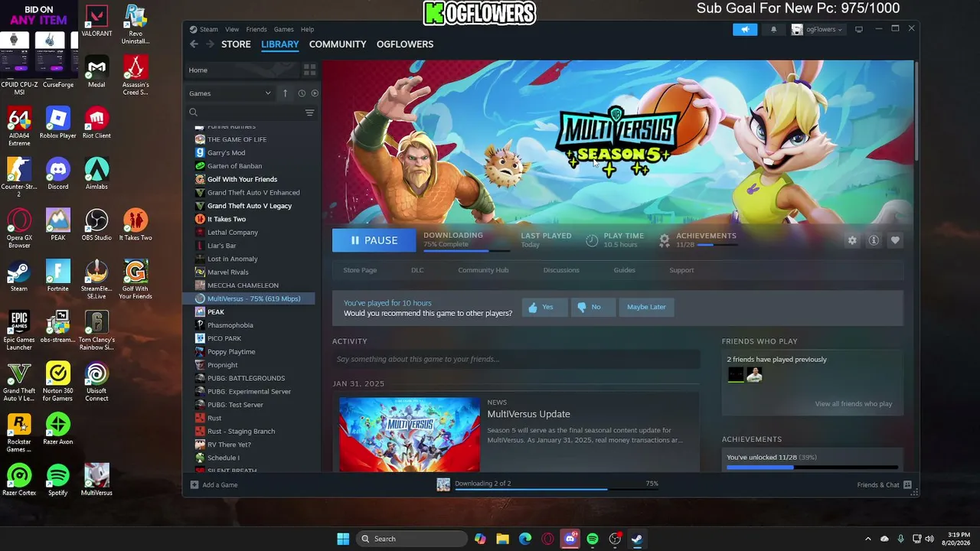The image size is (980, 551).
Task: Open the notifications bell in Steam
Action: coord(773,30)
